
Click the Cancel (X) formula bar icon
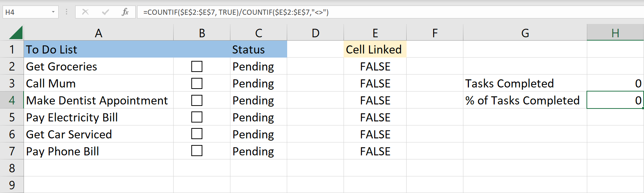click(85, 12)
